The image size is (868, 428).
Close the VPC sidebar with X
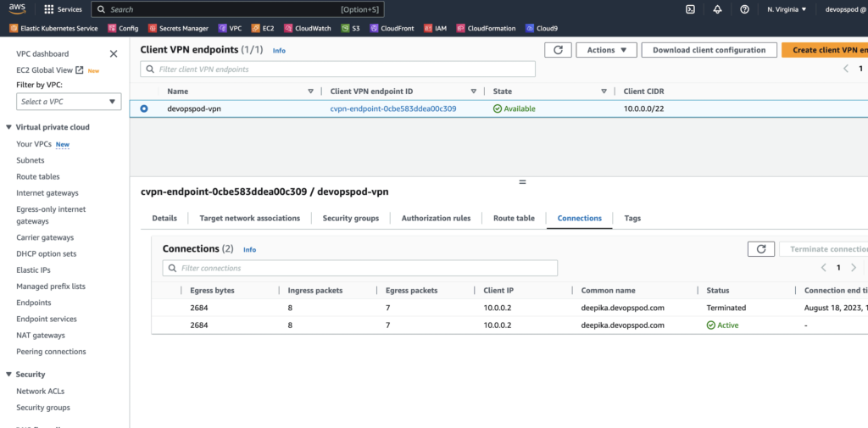pos(114,53)
